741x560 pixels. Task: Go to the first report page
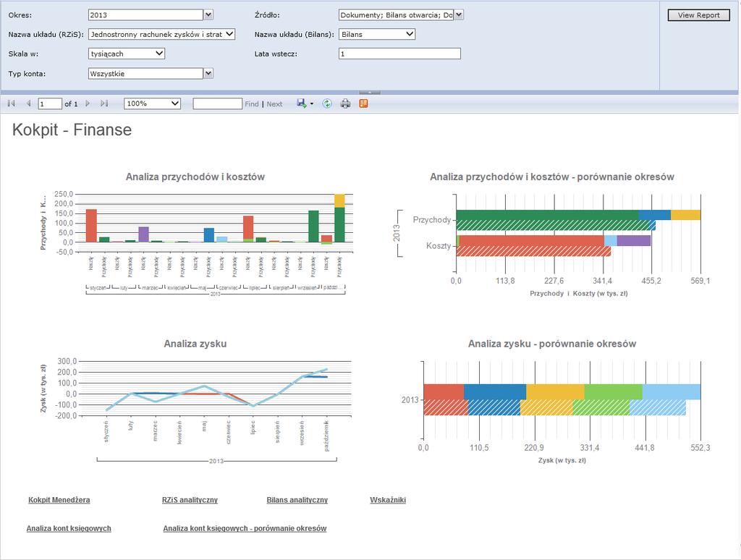click(12, 103)
